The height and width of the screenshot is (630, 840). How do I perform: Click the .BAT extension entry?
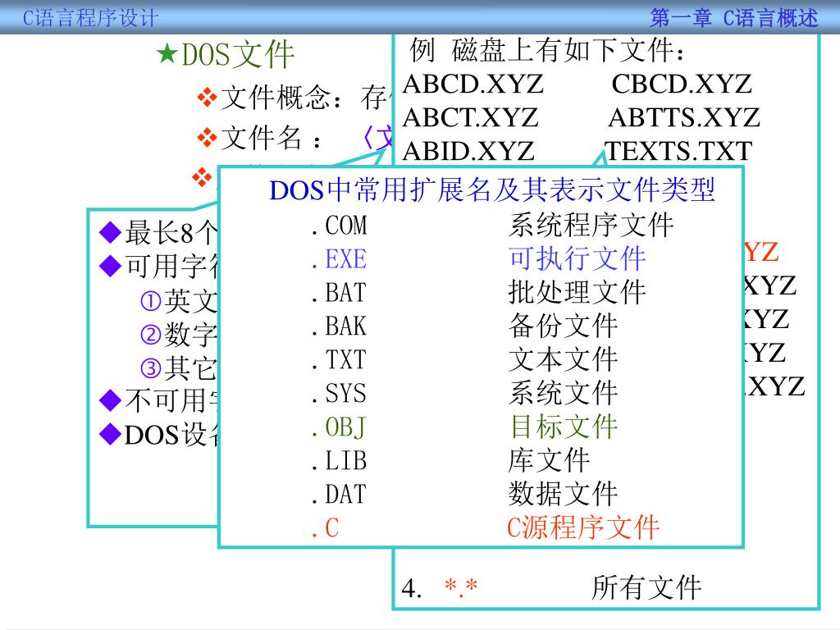click(339, 293)
